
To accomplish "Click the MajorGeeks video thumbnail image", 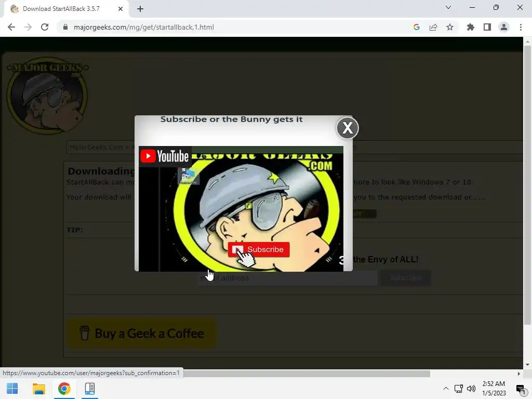I will click(241, 209).
